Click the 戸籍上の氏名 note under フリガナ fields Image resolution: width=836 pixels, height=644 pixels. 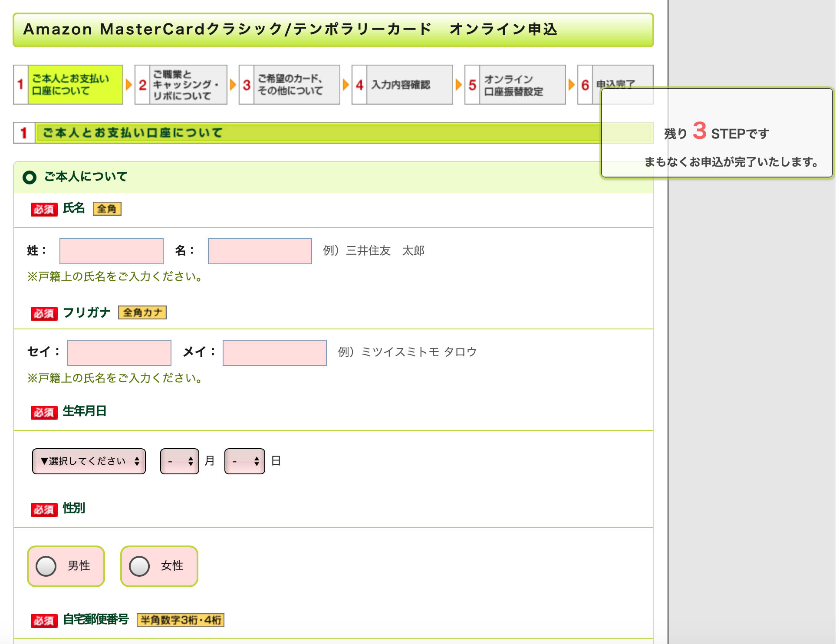point(115,378)
